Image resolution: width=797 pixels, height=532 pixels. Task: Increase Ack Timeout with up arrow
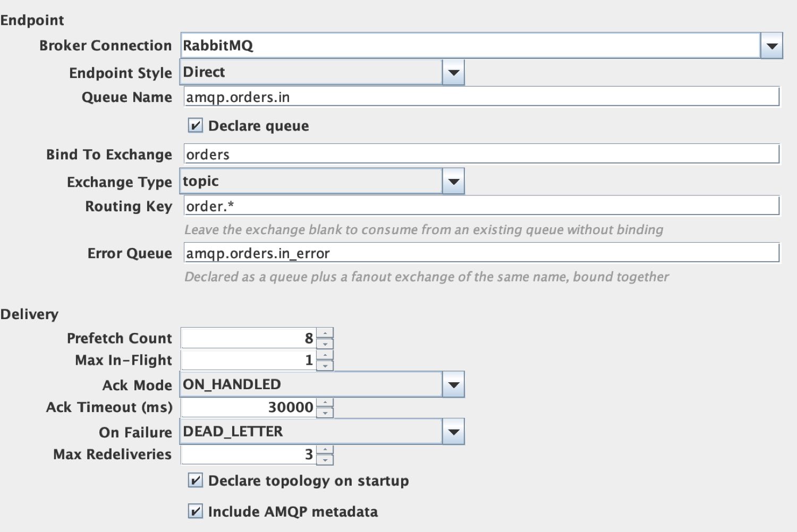click(x=325, y=402)
